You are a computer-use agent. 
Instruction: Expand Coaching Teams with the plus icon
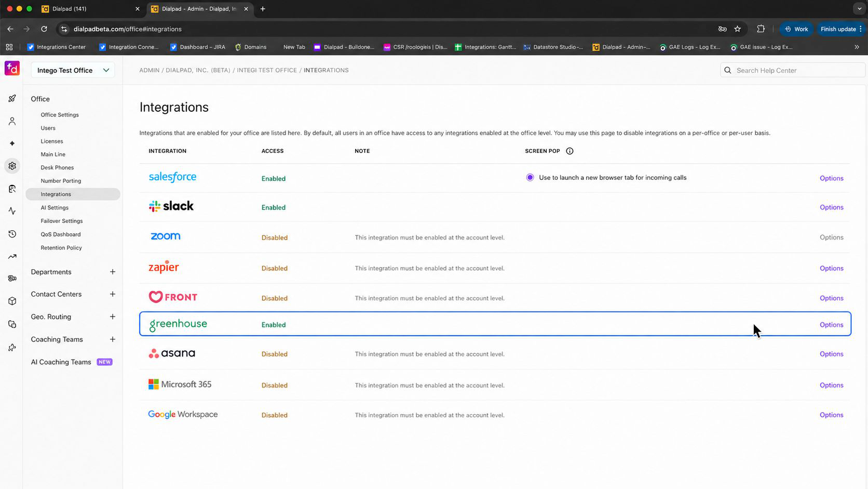coord(113,339)
